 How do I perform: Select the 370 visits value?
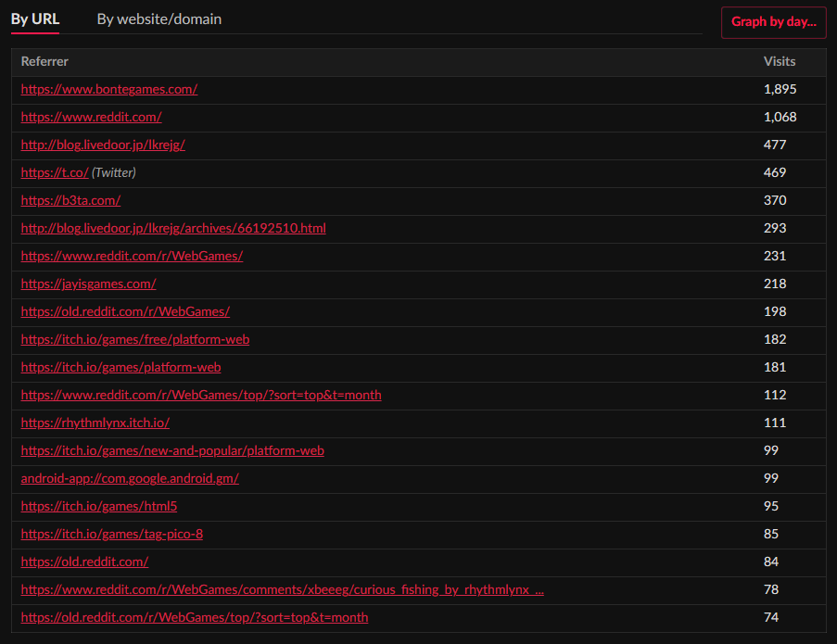[775, 200]
